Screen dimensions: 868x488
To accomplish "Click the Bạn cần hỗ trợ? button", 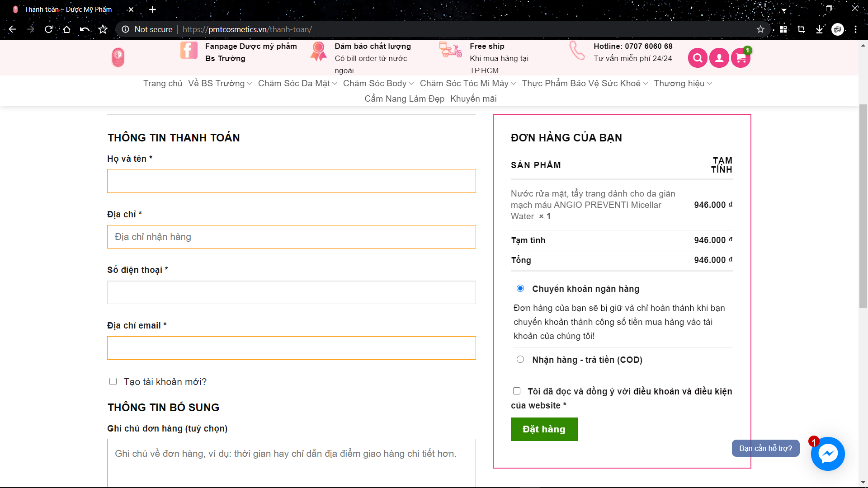I will (765, 448).
